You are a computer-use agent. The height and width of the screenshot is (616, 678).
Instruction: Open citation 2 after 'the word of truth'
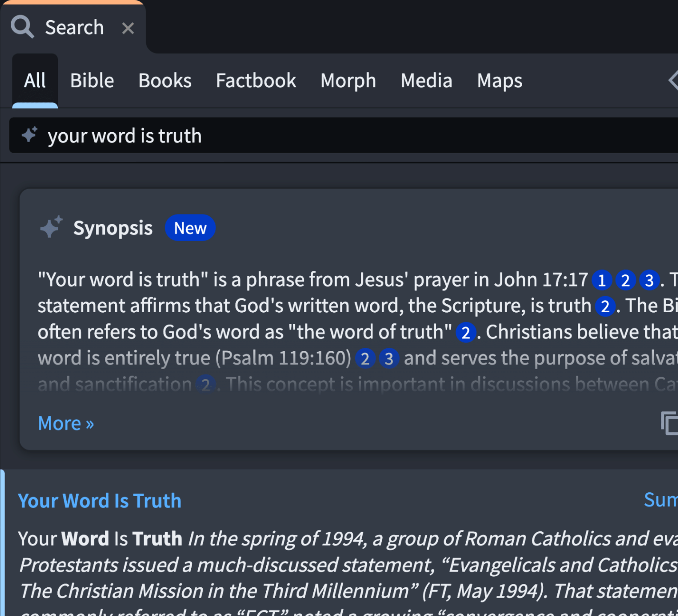coord(466,332)
